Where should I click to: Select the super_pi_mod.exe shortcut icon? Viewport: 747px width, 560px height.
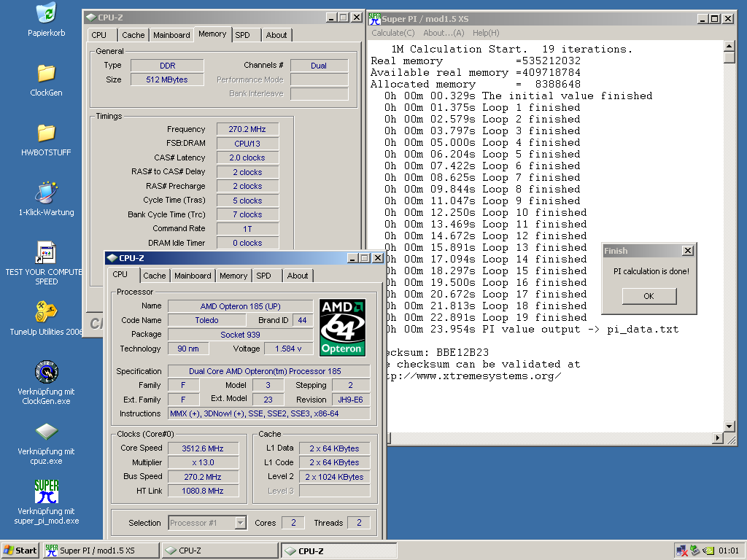coord(46,491)
